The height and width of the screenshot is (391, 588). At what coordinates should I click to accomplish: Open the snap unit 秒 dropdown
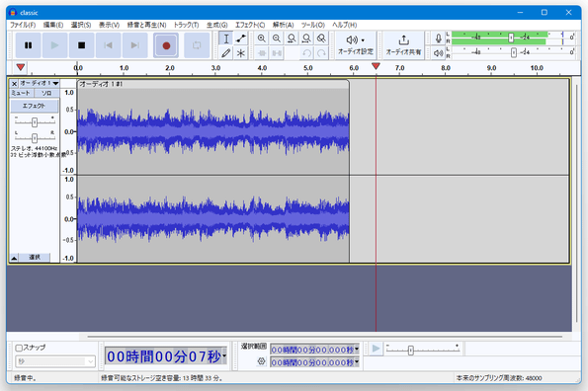(x=55, y=361)
